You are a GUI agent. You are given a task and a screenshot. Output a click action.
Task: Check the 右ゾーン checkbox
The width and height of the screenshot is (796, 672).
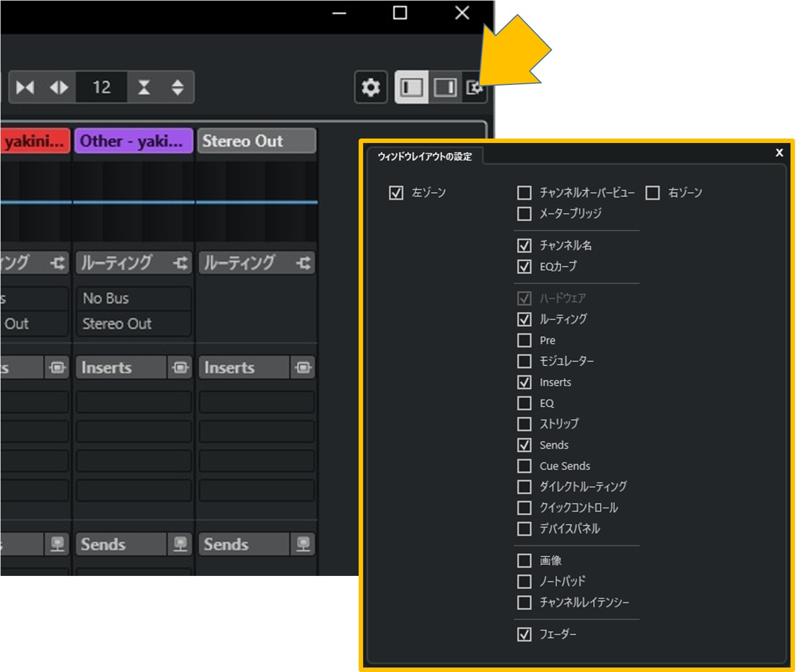tap(652, 193)
